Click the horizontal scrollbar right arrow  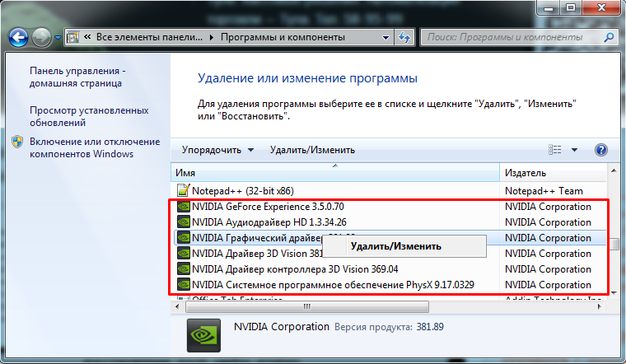(600, 306)
